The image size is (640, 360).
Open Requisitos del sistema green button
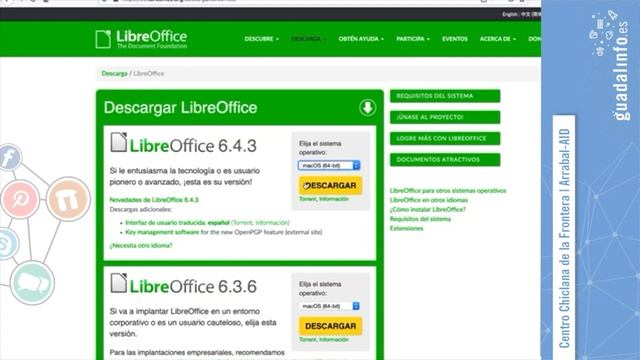coord(445,96)
